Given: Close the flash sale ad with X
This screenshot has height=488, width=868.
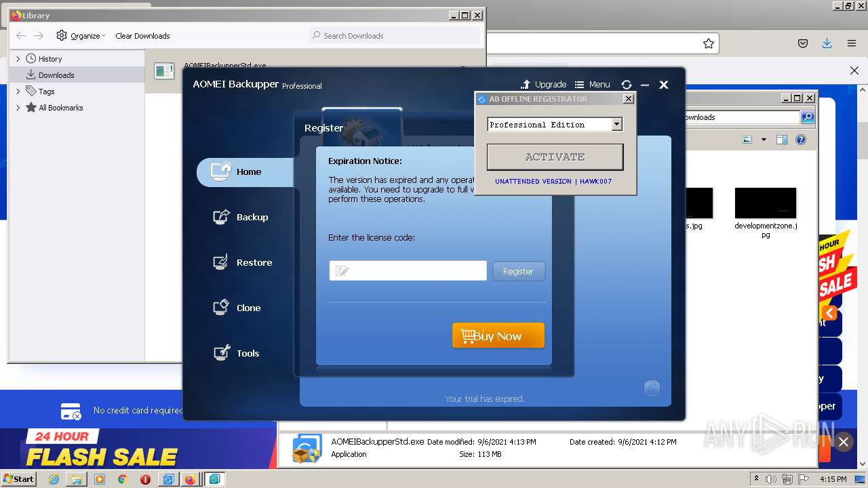Looking at the screenshot, I should point(843,442).
